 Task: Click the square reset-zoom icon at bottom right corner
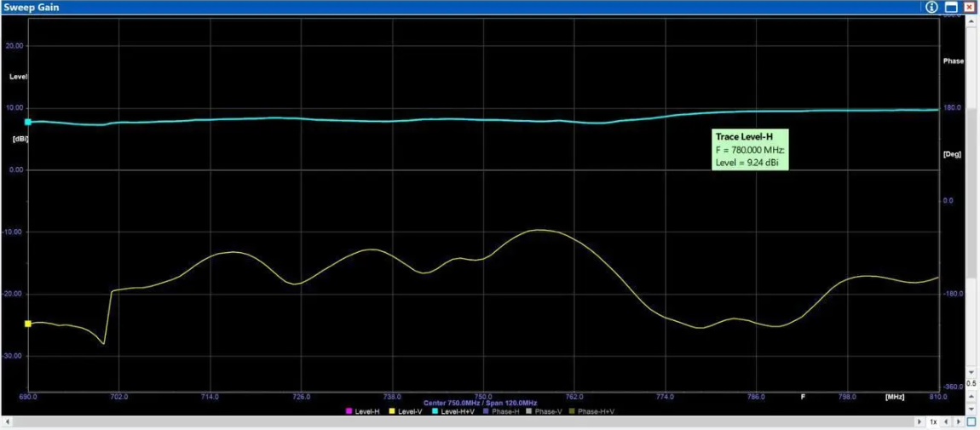coord(971,421)
